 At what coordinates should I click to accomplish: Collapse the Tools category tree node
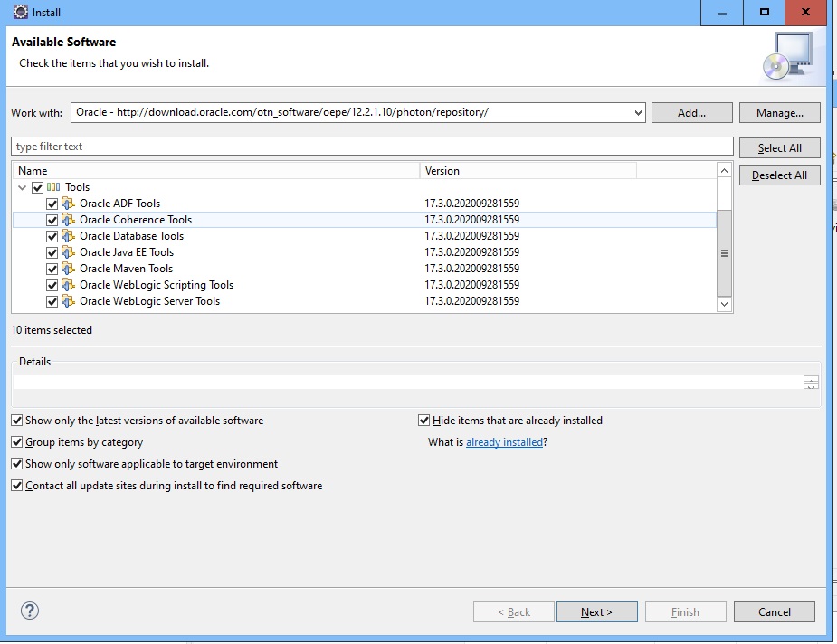click(22, 187)
